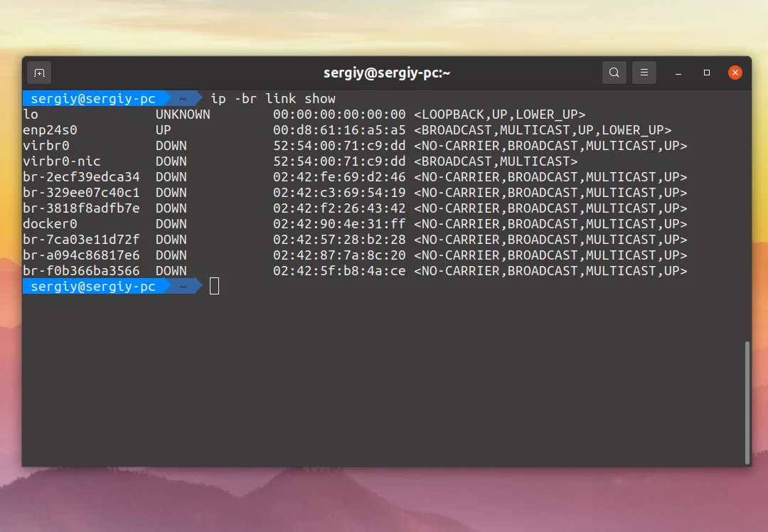Click MAC address 02:42:87:7a:8c:20

[339, 255]
